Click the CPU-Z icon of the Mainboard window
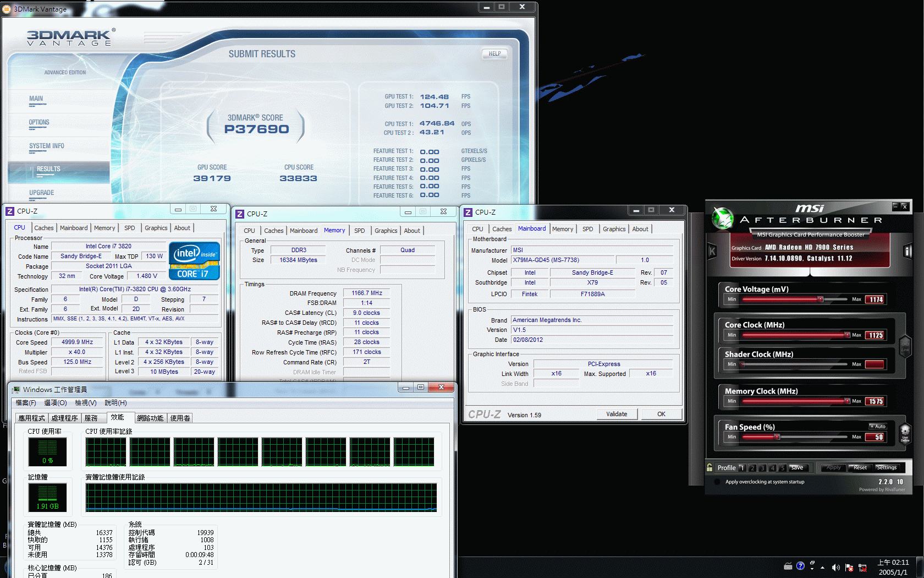Screen dimensions: 924x578 pyautogui.click(x=468, y=212)
